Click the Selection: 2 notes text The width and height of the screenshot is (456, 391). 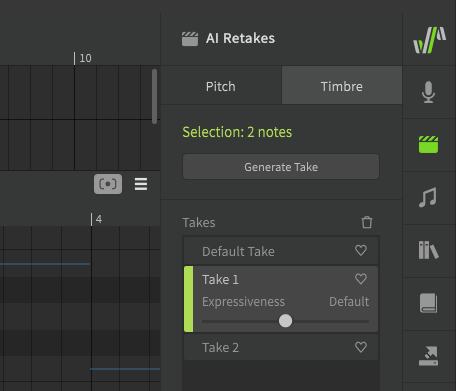pos(237,132)
